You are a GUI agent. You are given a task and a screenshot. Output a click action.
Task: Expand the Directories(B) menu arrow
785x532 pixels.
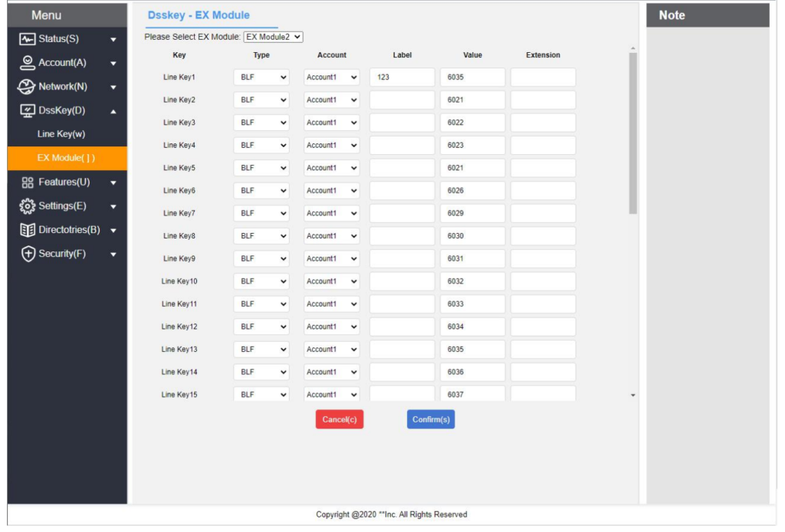click(x=113, y=231)
